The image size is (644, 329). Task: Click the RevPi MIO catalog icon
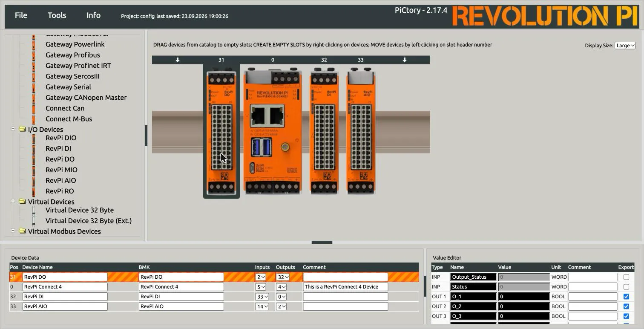[x=34, y=170]
